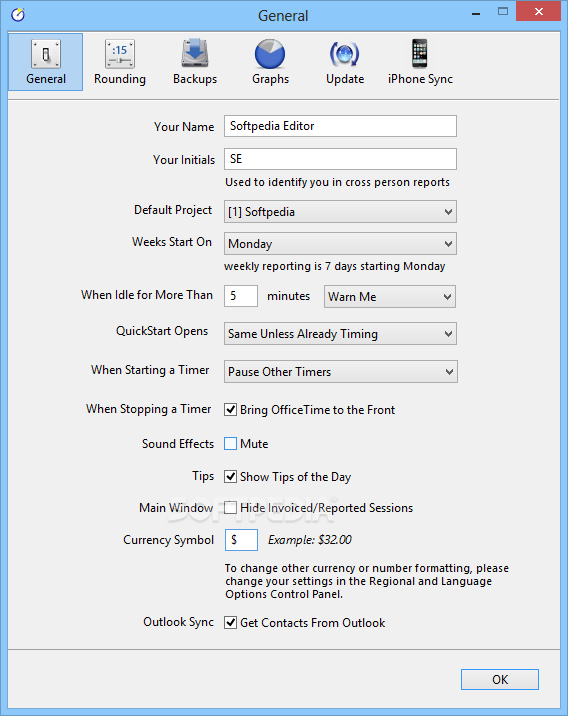Open the Graphs preferences tab
This screenshot has width=568, height=716.
pyautogui.click(x=270, y=62)
